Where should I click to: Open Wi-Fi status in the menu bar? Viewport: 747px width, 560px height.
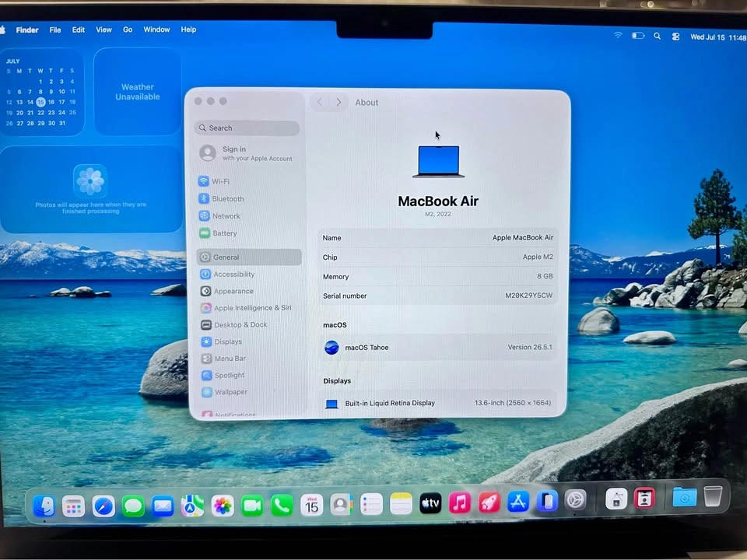point(617,36)
